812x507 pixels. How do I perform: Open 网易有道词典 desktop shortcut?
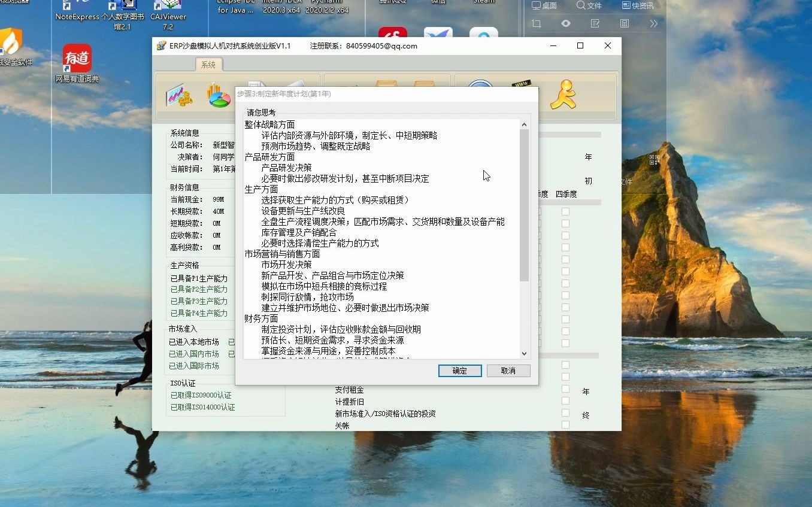pos(77,63)
